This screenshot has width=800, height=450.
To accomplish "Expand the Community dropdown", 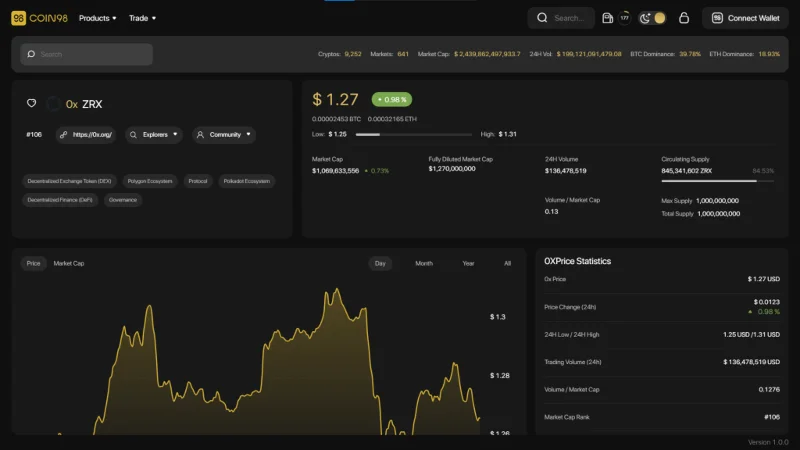I will [x=223, y=135].
